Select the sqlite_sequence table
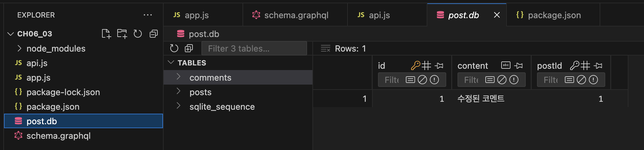This screenshot has width=644, height=150. [222, 107]
